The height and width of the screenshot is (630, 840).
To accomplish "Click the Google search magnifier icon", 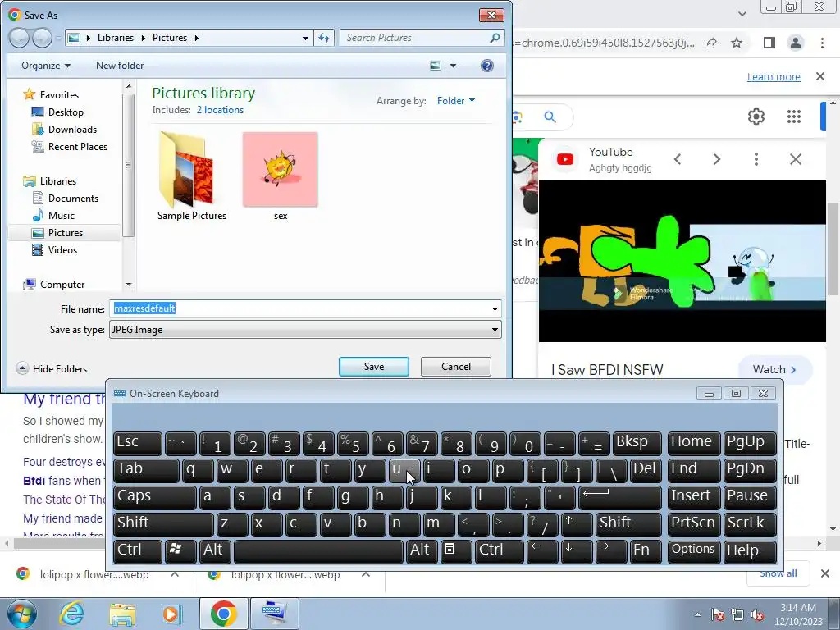I will pos(550,116).
